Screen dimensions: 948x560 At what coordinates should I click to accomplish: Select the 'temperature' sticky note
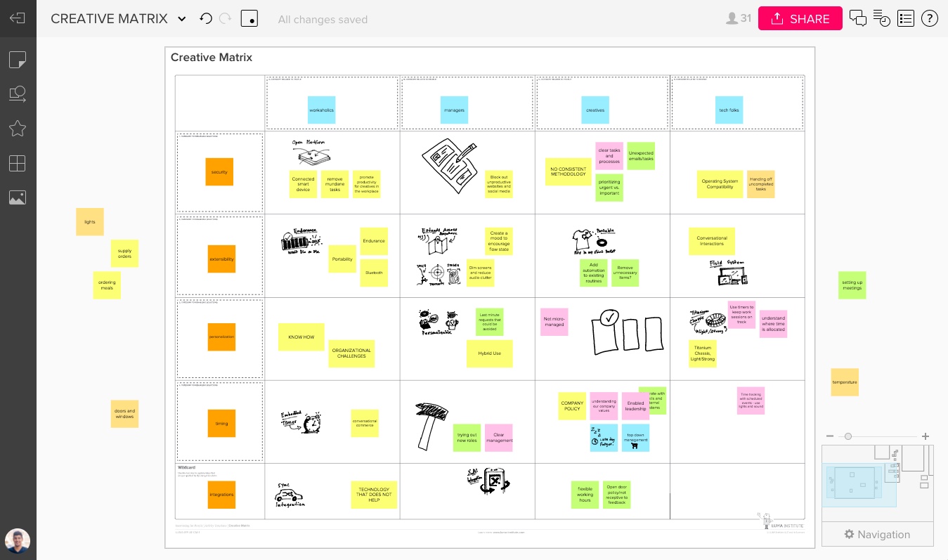[845, 382]
